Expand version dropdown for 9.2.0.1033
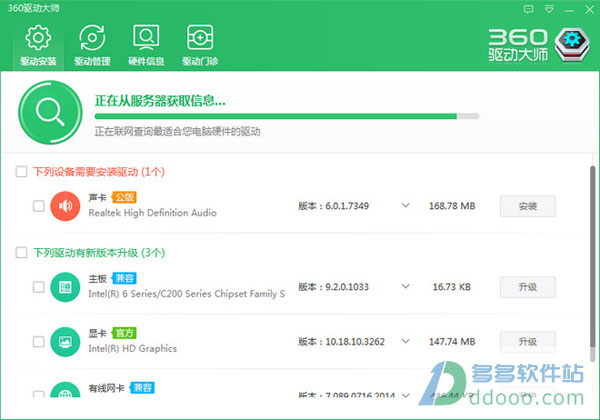The image size is (600, 420). (406, 286)
